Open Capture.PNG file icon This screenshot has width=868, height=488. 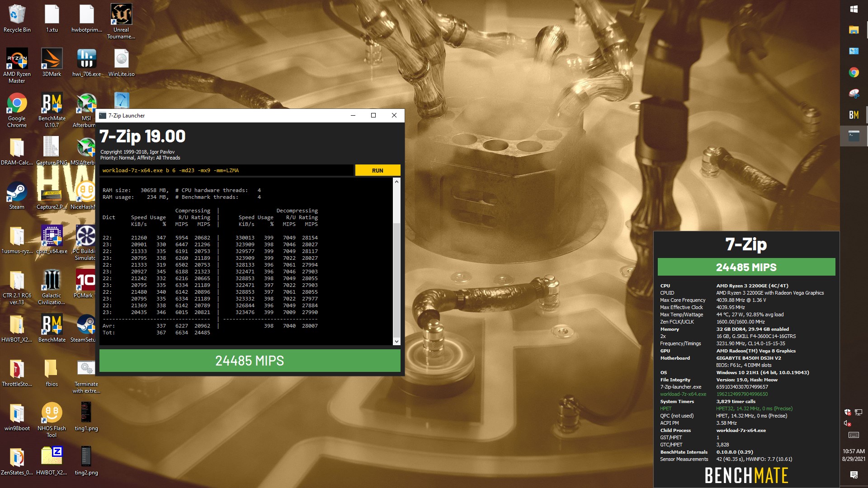52,151
